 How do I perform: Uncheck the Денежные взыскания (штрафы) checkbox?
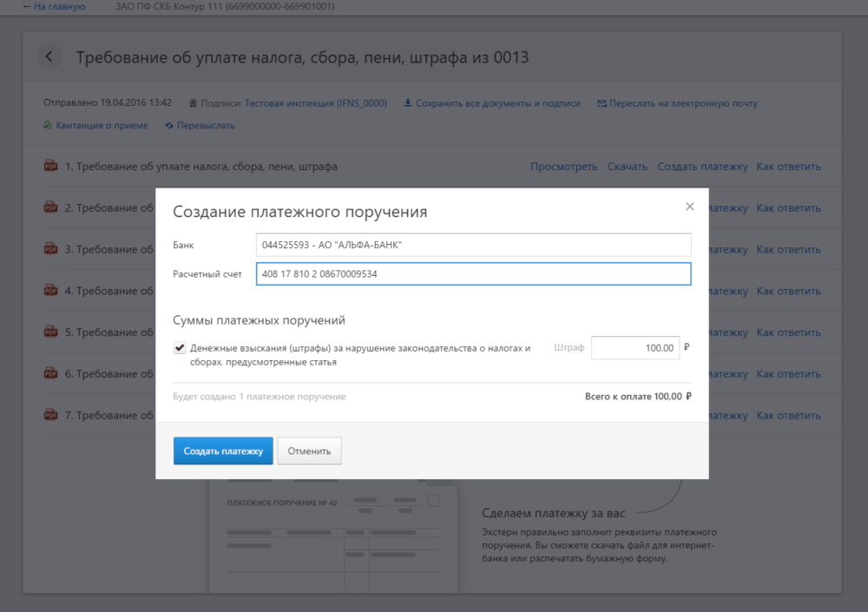pos(180,348)
